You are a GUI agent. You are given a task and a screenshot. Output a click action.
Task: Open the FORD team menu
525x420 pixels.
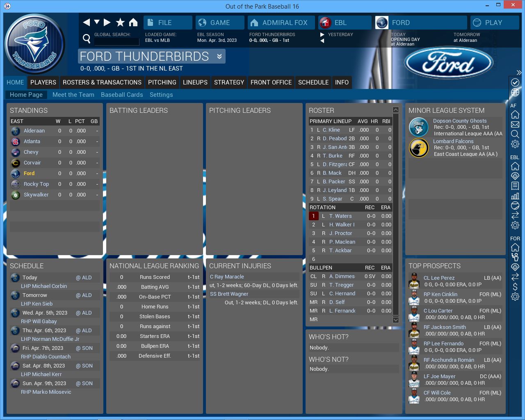421,23
